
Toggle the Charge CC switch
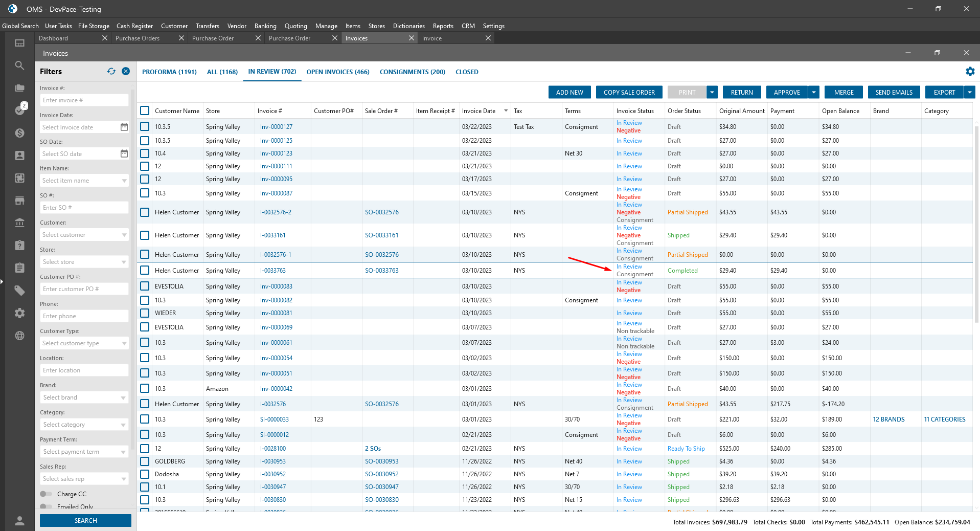point(46,494)
